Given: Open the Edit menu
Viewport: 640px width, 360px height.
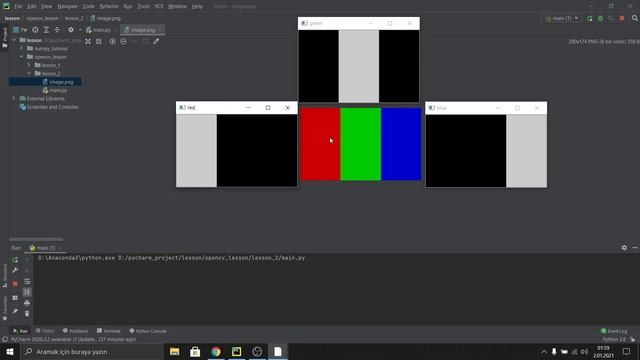Looking at the screenshot, I should pyautogui.click(x=31, y=7).
